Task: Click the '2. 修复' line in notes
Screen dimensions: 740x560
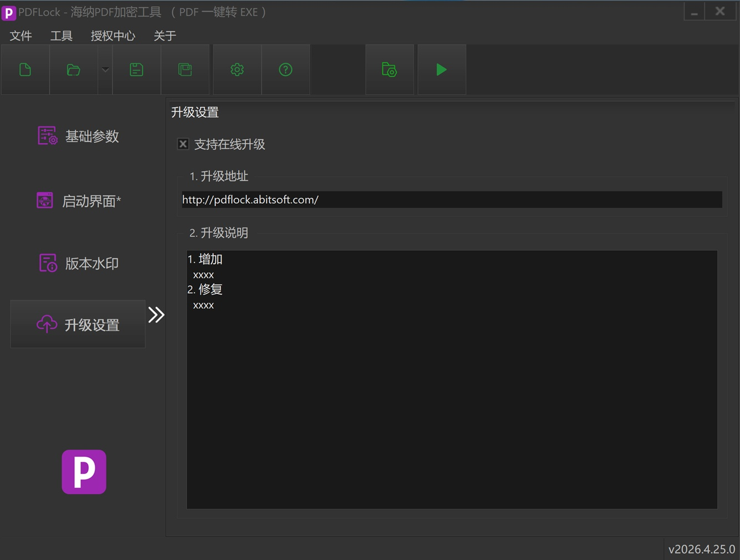Action: coord(205,289)
